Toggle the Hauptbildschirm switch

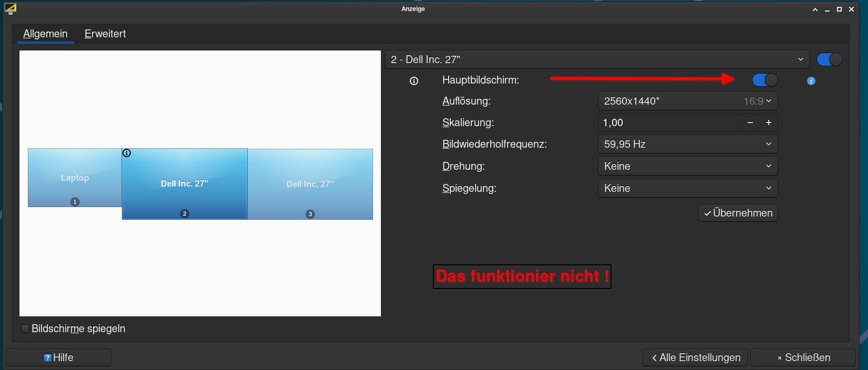[x=765, y=80]
